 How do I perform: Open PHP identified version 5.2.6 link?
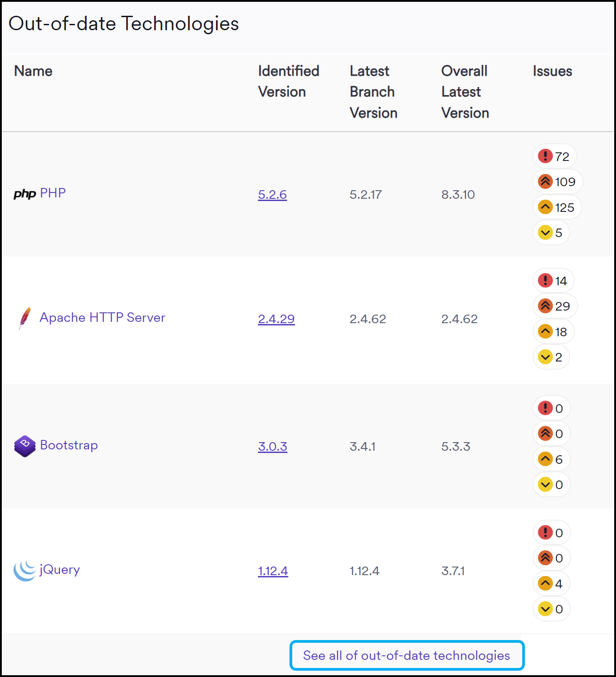272,195
